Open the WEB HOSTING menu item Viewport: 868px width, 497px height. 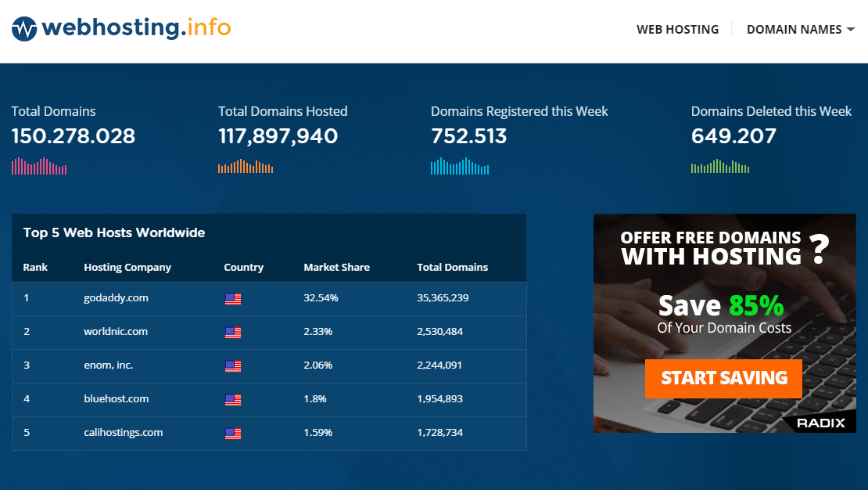coord(677,30)
